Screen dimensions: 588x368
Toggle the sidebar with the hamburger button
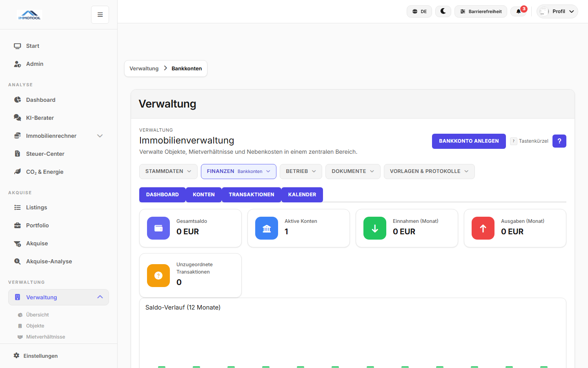100,14
